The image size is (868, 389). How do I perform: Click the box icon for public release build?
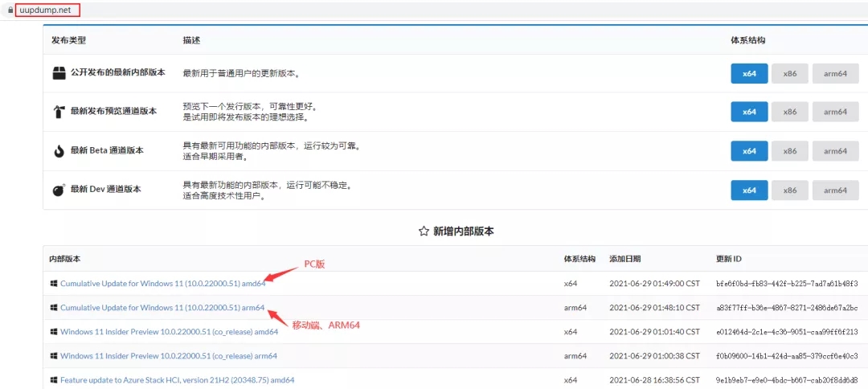pos(59,73)
